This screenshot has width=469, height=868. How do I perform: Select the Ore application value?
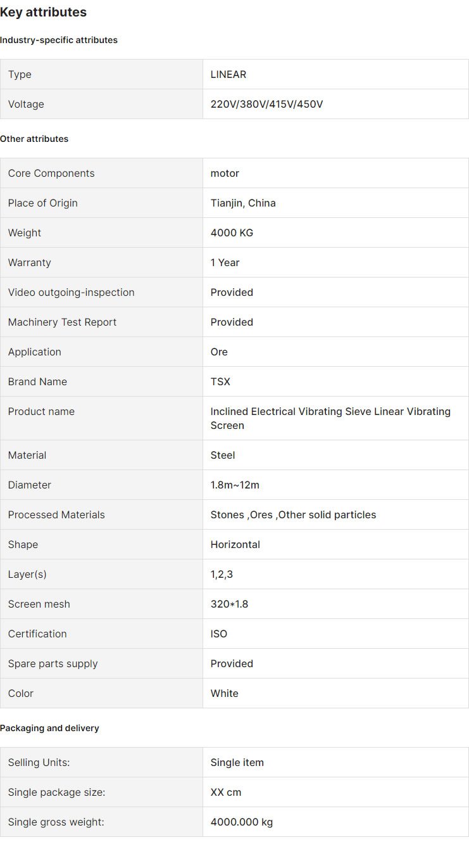[219, 352]
